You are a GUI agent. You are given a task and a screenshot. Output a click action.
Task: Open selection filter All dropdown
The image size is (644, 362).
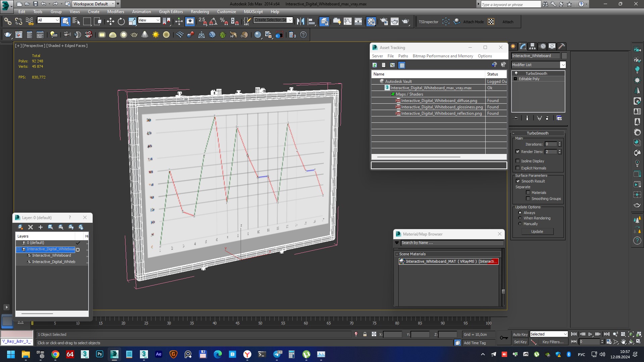[x=48, y=20]
